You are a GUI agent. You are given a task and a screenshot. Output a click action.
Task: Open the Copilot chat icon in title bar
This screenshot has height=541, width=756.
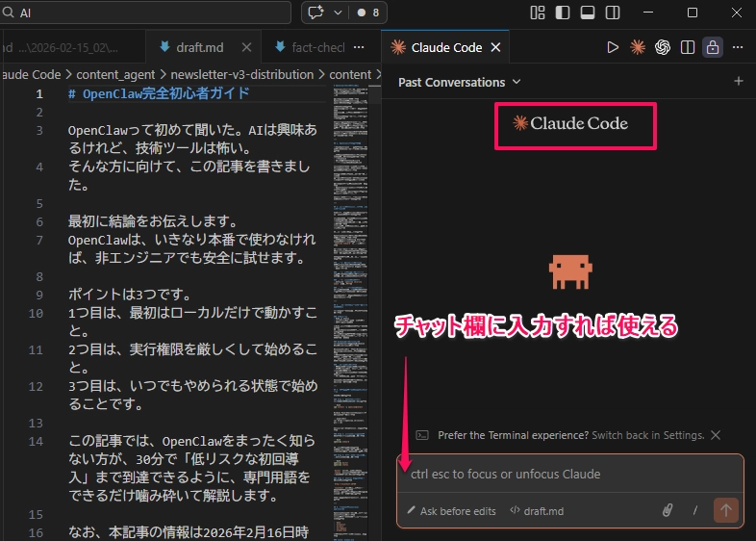click(315, 13)
